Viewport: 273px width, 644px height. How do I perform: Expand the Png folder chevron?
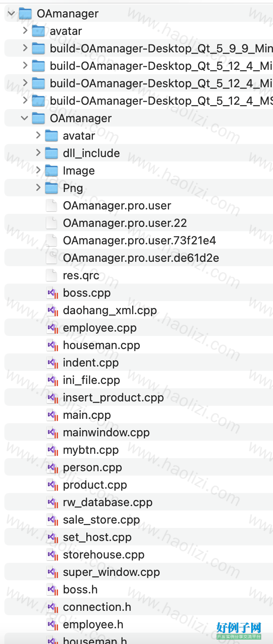pyautogui.click(x=38, y=188)
